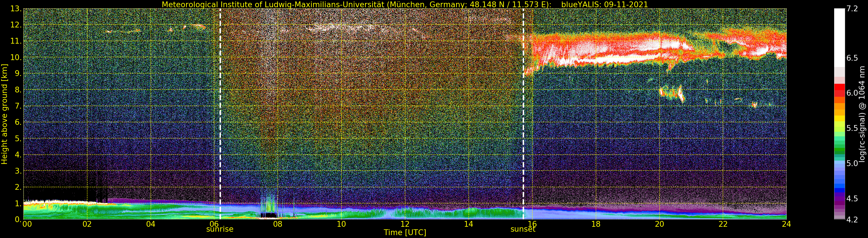Click height axis tick label '13.'
The width and height of the screenshot is (868, 238).
tap(16, 9)
